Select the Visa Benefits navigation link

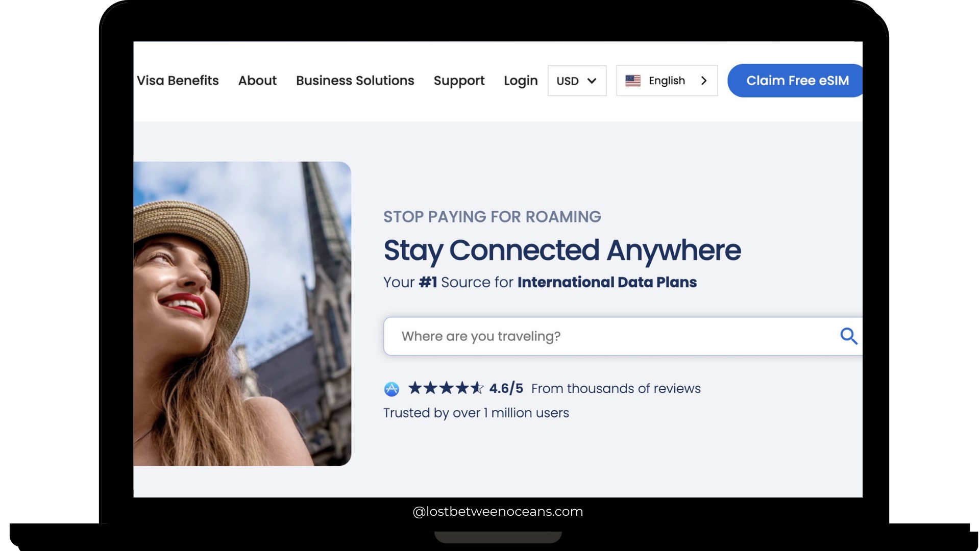coord(178,80)
